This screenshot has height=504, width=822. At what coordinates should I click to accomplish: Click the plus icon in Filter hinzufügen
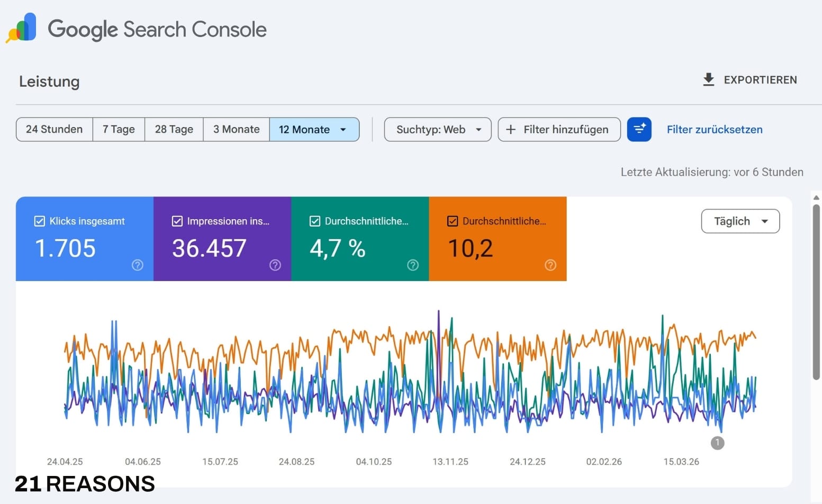pyautogui.click(x=511, y=130)
